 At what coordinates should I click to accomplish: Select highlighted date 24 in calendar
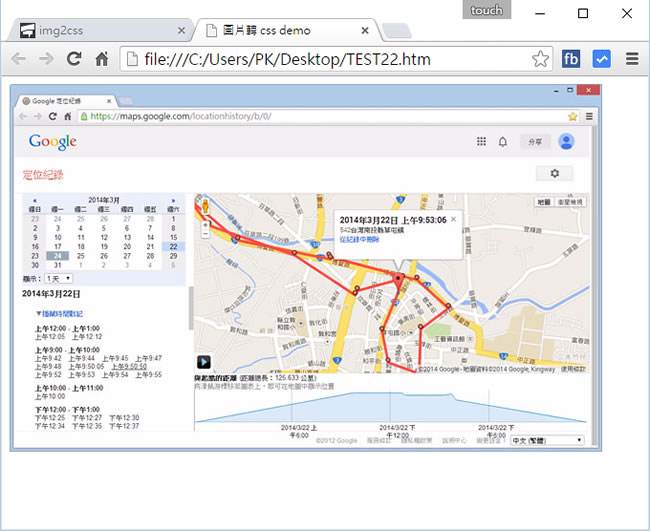tap(58, 256)
